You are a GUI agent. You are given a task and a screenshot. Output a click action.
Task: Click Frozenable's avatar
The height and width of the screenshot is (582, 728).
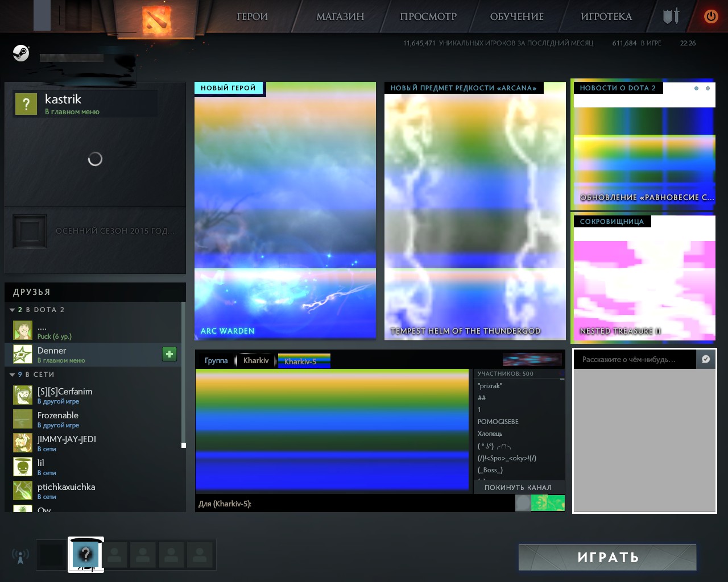pos(23,419)
